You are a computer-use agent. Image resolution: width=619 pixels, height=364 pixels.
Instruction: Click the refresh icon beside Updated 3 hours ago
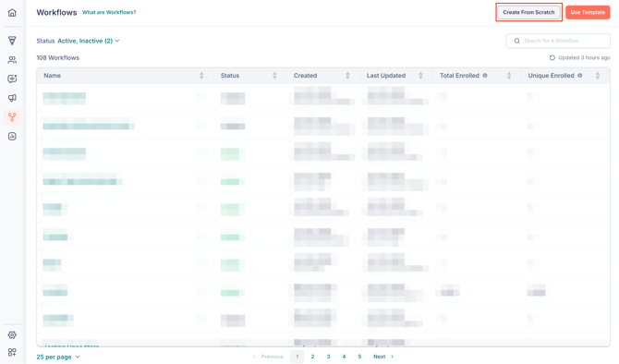[x=552, y=57]
